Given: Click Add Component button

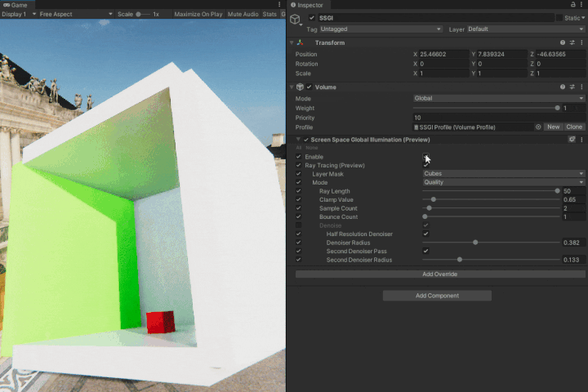Looking at the screenshot, I should tap(437, 296).
